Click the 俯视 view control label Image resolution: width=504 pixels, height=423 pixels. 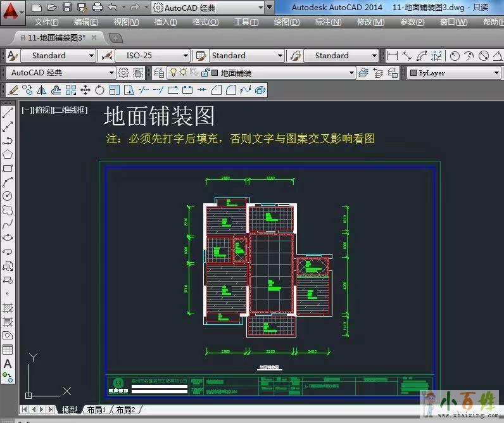click(44, 110)
